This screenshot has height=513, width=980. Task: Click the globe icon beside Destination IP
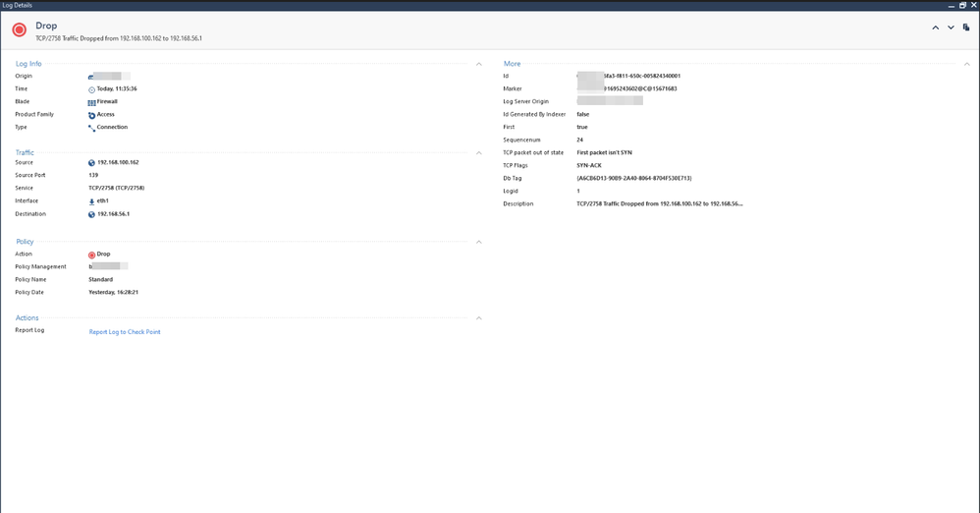[92, 214]
